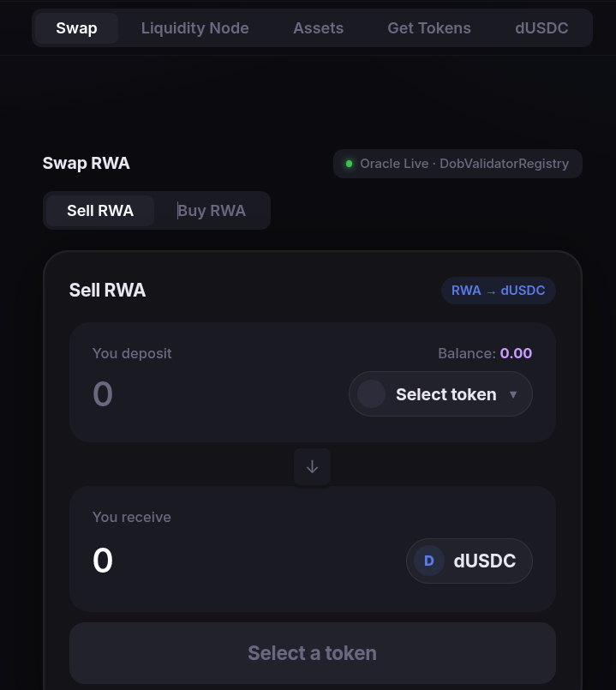
Task: Go to the Liquidity Node tab
Action: tap(194, 28)
